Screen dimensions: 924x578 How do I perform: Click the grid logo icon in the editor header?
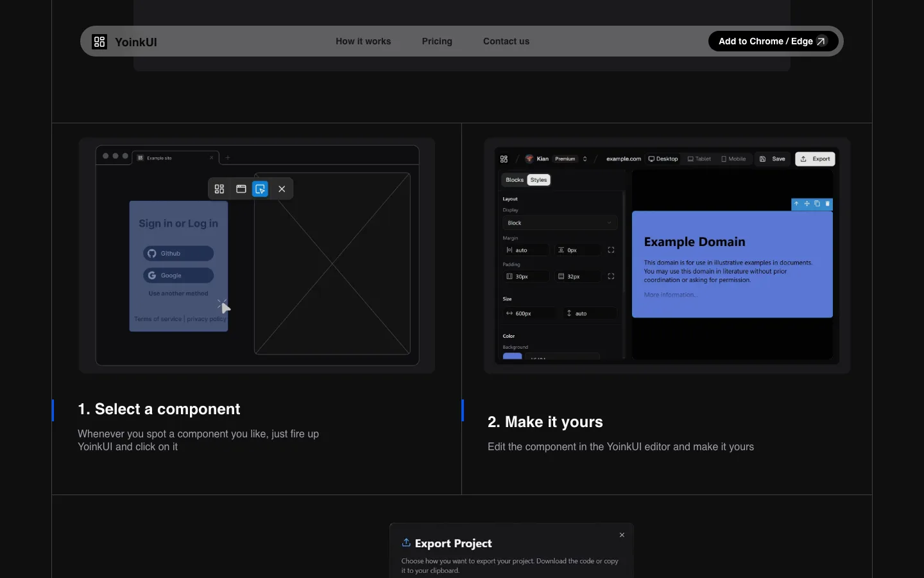[x=504, y=159]
